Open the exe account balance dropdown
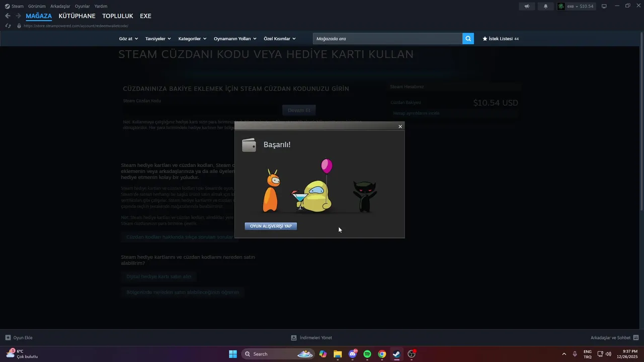644x362 pixels. (x=581, y=6)
